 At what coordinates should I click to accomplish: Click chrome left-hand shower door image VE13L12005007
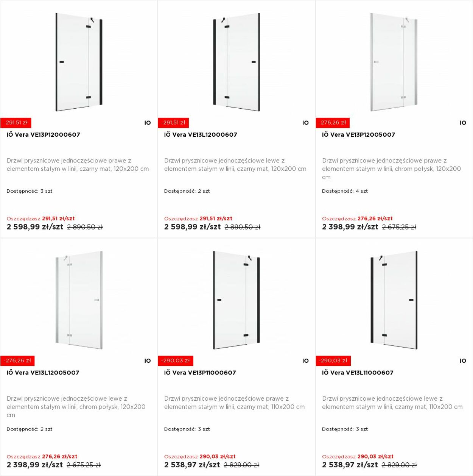pyautogui.click(x=79, y=300)
